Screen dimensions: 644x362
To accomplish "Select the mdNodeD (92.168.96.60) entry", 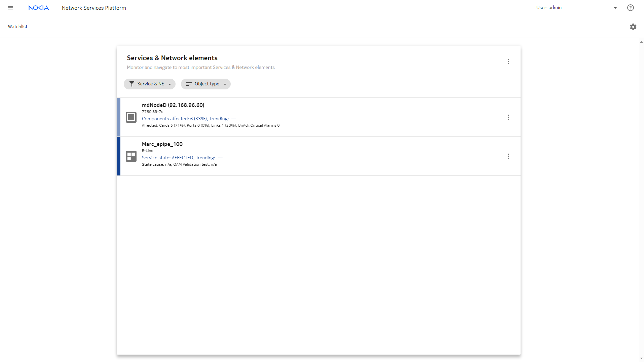I will [x=173, y=105].
